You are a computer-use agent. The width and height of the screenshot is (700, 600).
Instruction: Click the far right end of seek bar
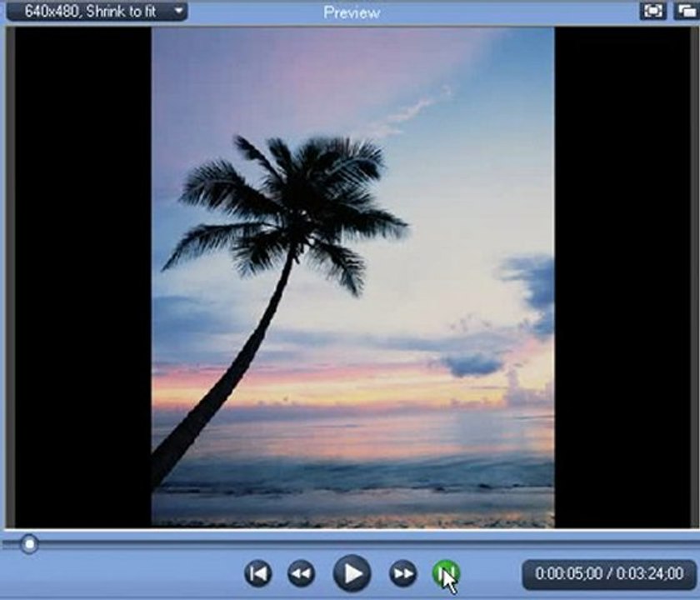(692, 544)
